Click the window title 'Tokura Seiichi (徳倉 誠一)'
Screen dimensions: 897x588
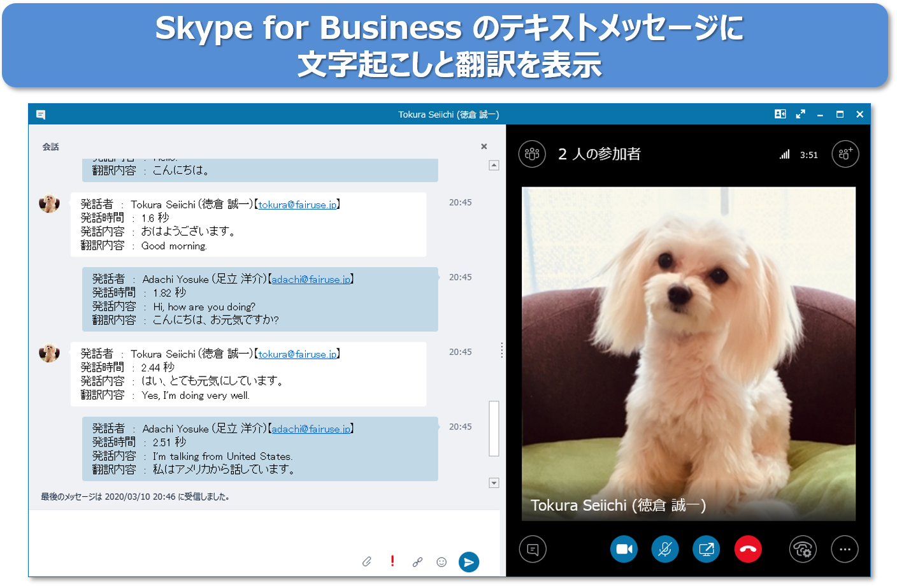point(448,115)
